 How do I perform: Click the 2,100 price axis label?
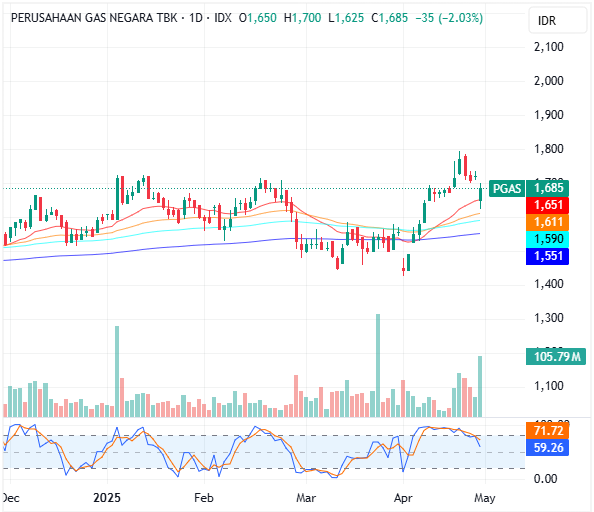click(x=549, y=47)
